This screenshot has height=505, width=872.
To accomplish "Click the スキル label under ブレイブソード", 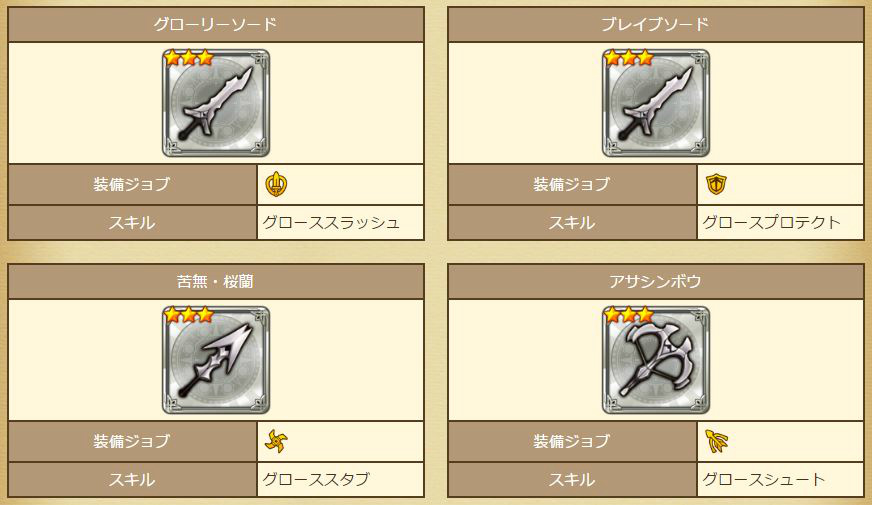I will tap(572, 222).
